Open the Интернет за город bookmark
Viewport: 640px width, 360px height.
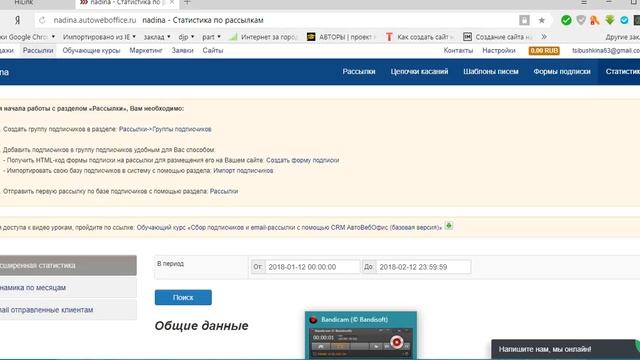point(263,37)
